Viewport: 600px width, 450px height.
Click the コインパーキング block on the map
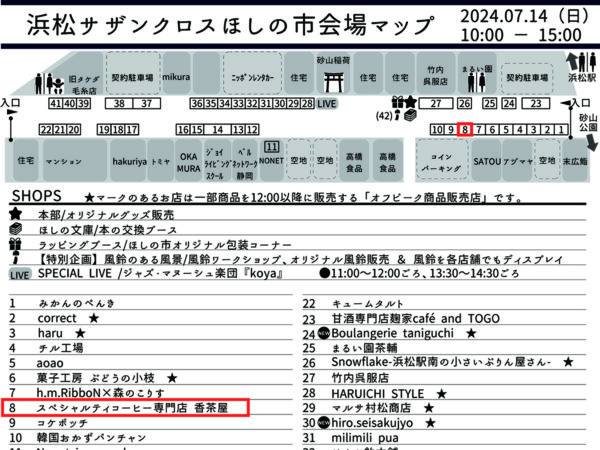[442, 161]
